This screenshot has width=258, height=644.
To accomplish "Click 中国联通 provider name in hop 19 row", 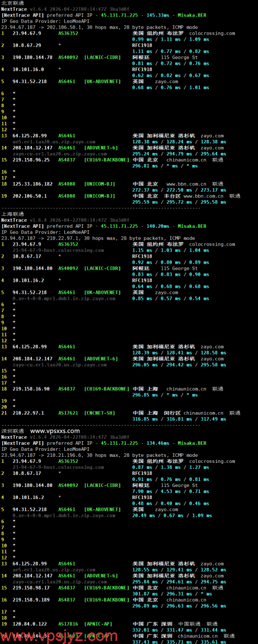I will 190,624.
